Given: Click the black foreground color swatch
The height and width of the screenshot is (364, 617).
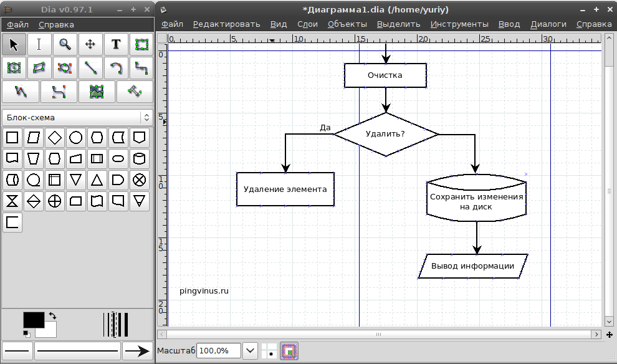Looking at the screenshot, I should 34,320.
